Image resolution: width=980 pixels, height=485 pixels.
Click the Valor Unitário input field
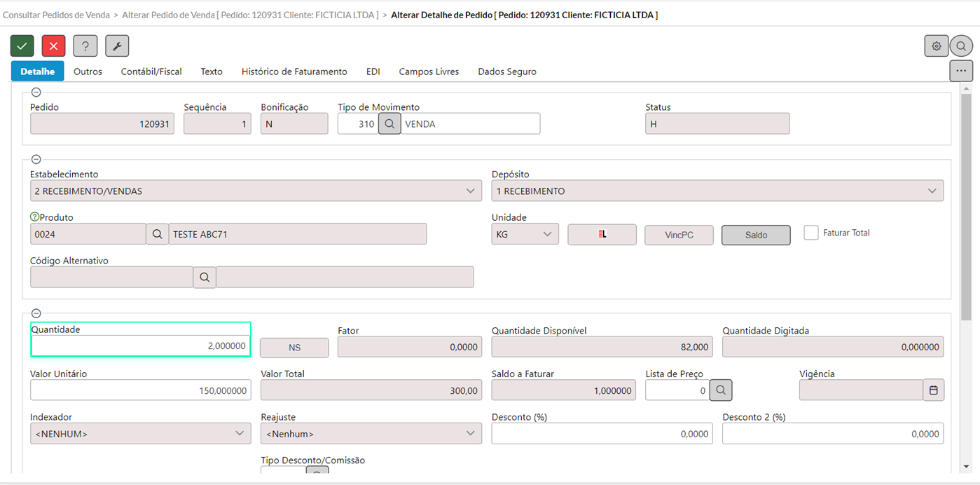tap(140, 390)
